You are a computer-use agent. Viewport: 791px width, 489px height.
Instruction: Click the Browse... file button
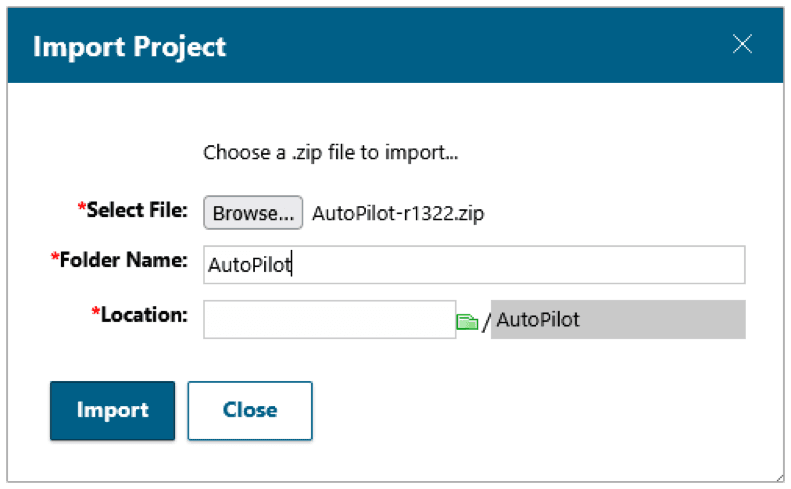tap(253, 213)
